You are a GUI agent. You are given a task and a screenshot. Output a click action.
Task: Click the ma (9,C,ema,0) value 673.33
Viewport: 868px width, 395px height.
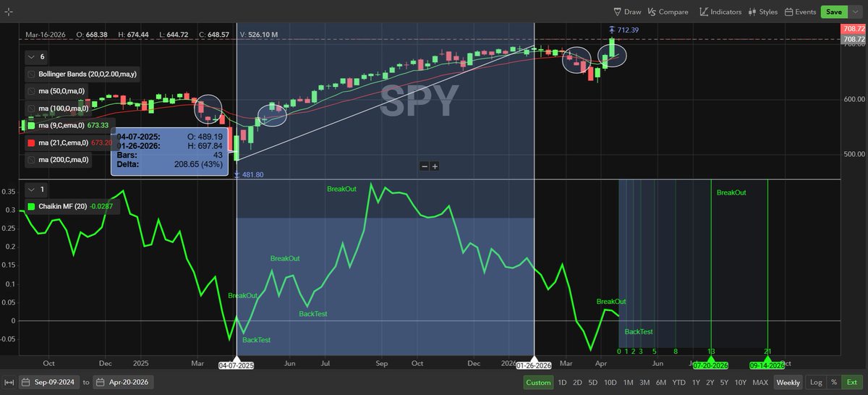98,125
